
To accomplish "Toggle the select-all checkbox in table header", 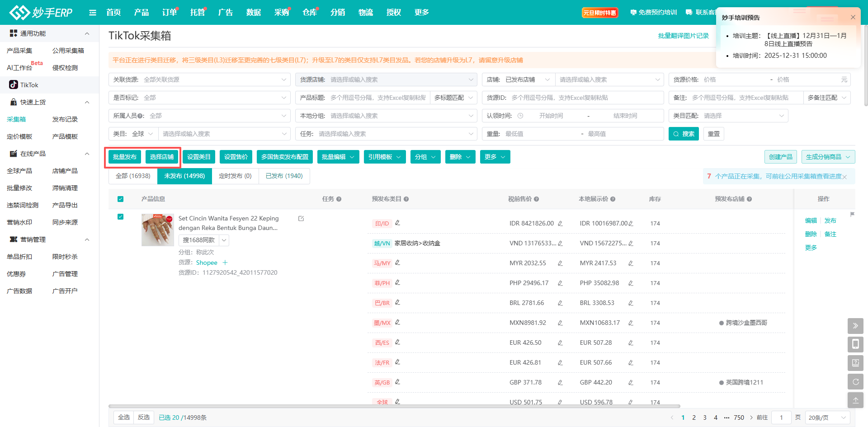I will (x=120, y=199).
